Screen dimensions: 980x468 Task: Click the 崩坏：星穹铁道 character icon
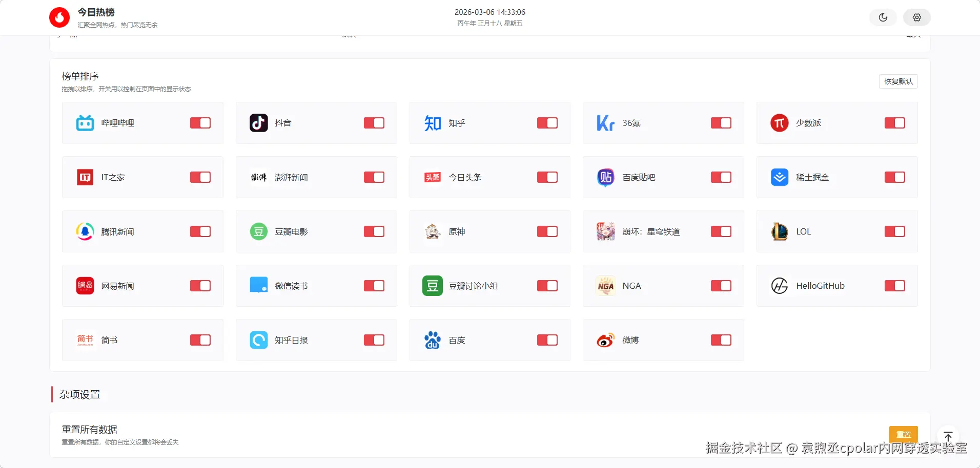[x=606, y=231]
